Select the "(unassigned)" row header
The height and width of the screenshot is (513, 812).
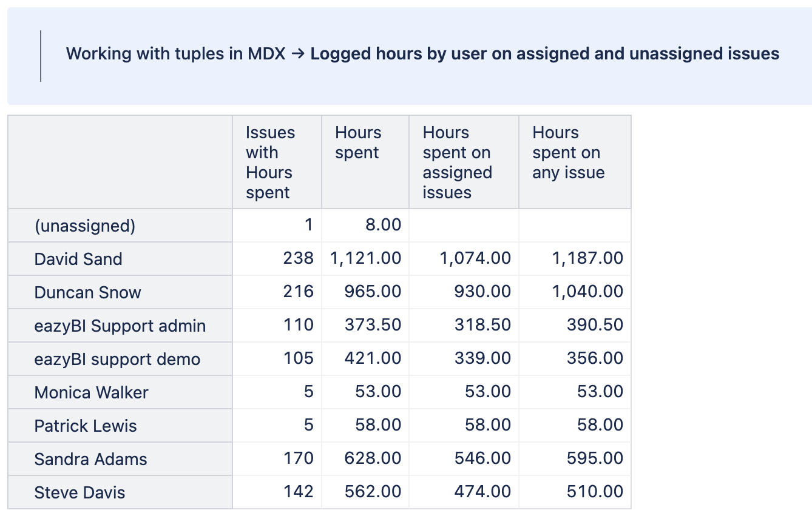(85, 226)
